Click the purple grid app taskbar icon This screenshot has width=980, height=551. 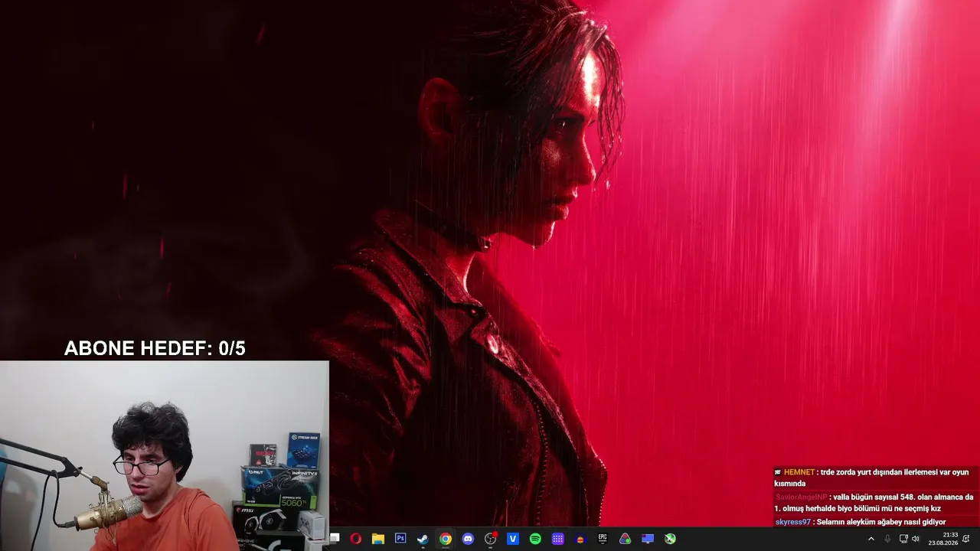pos(558,539)
